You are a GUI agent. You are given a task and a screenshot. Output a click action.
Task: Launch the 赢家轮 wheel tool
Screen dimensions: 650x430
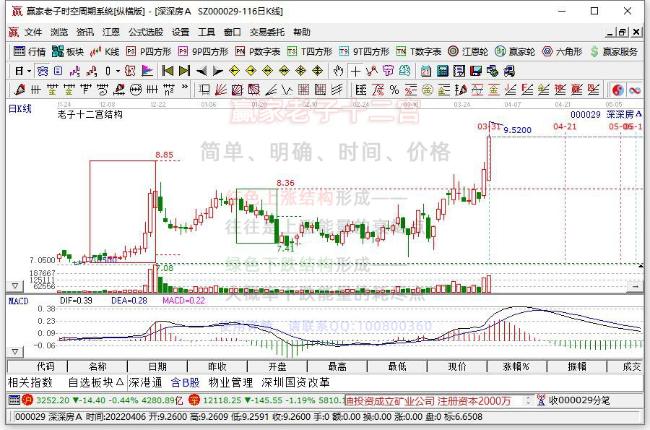(515, 51)
